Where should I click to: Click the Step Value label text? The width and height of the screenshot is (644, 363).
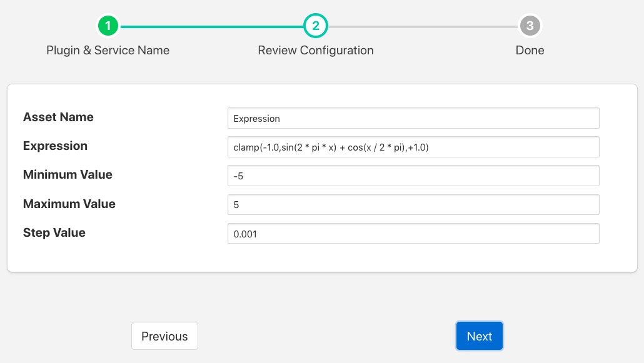click(x=54, y=233)
